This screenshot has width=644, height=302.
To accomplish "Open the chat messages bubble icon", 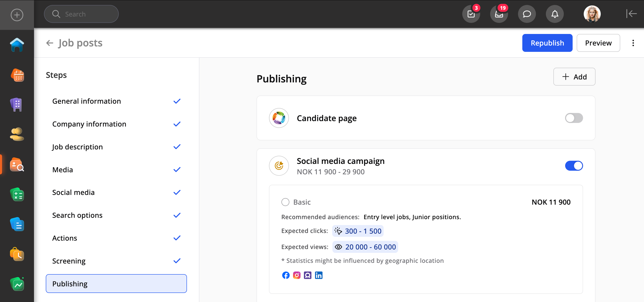I will (527, 14).
